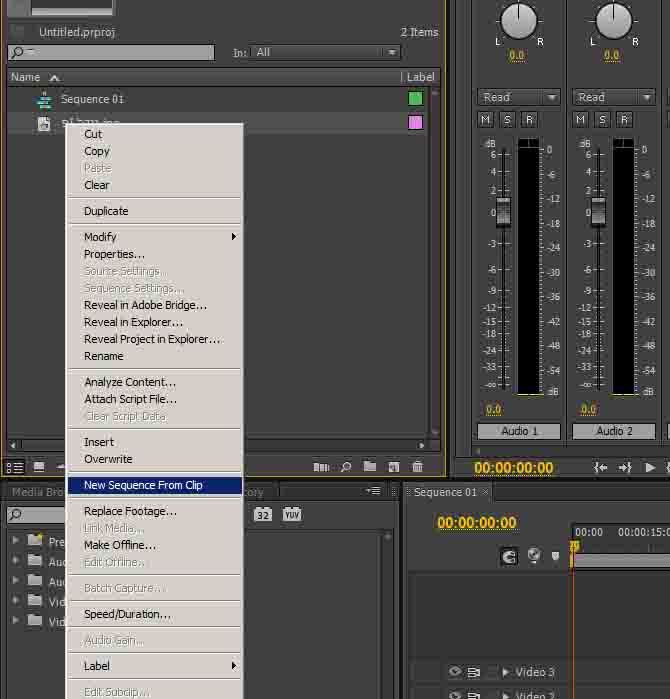Image resolution: width=670 pixels, height=699 pixels.
Task: Click the Clear trash icon in the project panel
Action: coord(417,467)
